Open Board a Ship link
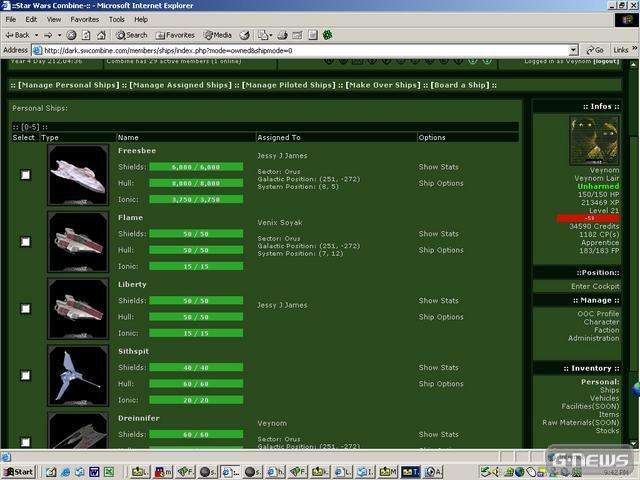640x480 pixels. (460, 85)
